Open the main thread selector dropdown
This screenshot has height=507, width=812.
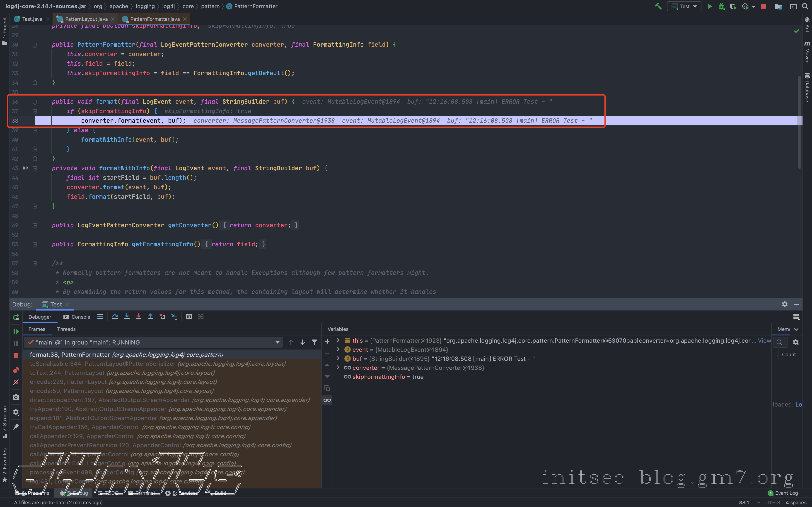[277, 342]
